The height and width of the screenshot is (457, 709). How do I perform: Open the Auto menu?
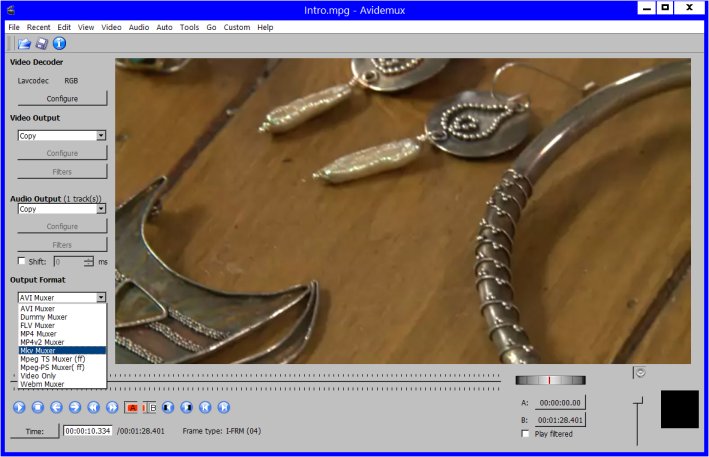point(164,27)
